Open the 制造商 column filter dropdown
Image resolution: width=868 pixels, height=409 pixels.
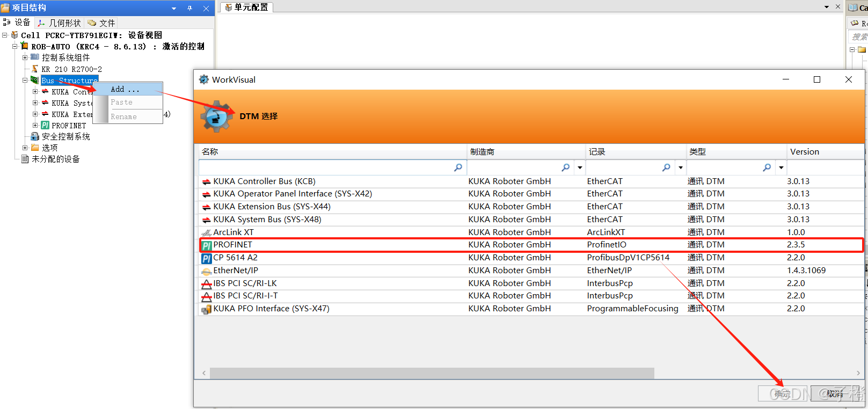click(580, 167)
